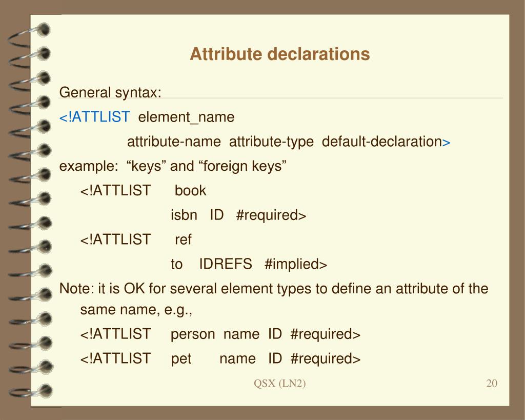This screenshot has height=420, width=525.
Task: Select the word 'person'
Action: tap(193, 334)
